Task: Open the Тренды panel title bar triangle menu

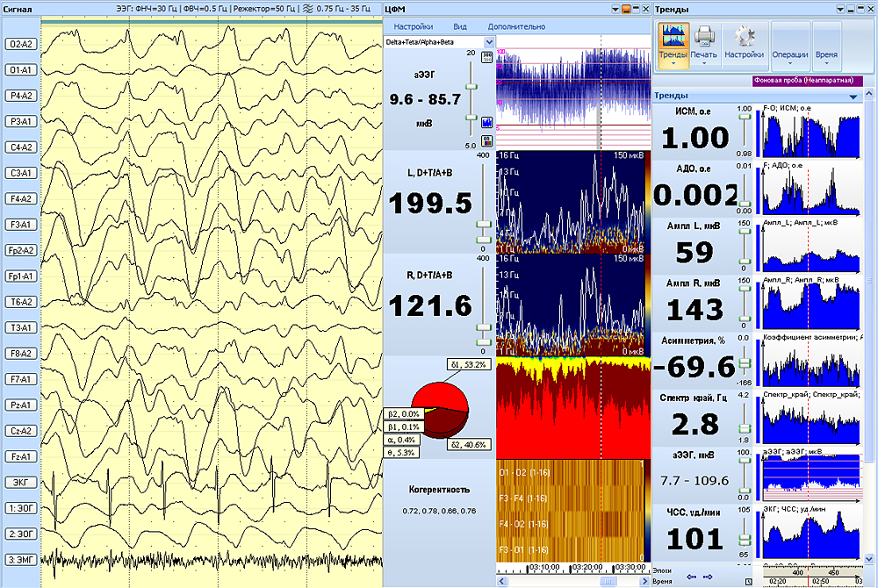Action: (x=840, y=10)
